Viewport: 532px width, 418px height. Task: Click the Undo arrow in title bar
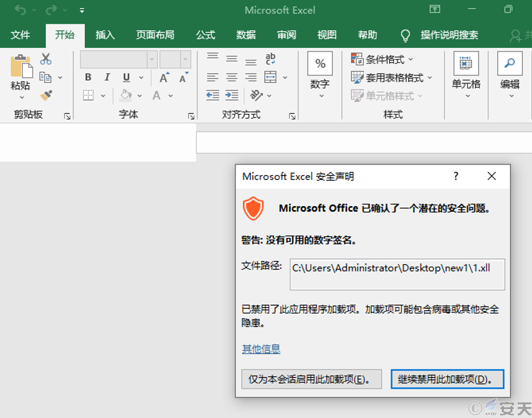click(21, 10)
